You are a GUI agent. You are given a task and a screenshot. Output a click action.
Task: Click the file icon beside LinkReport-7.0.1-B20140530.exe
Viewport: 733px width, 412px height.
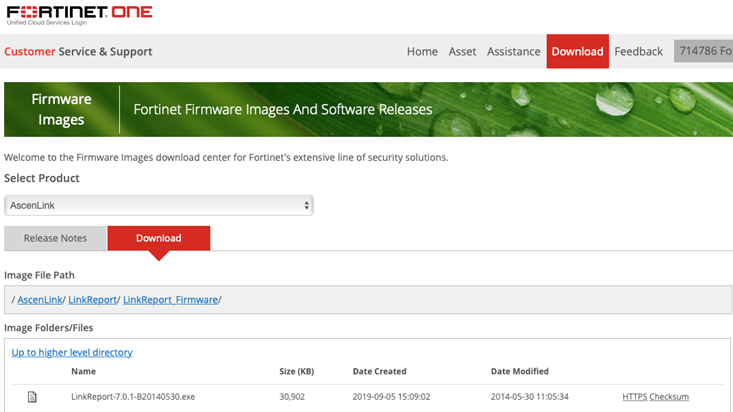coord(32,397)
